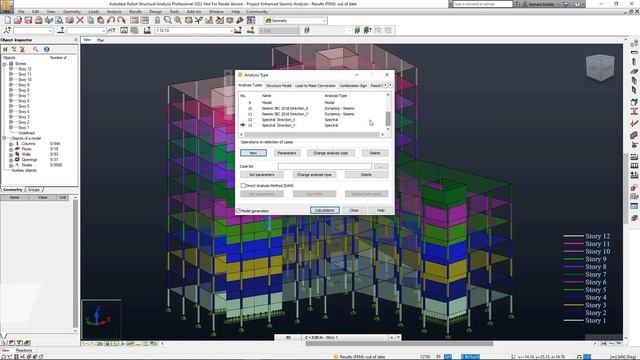Open the Geometry menu
Screen dimensions: 640x360
pyautogui.click(x=72, y=12)
